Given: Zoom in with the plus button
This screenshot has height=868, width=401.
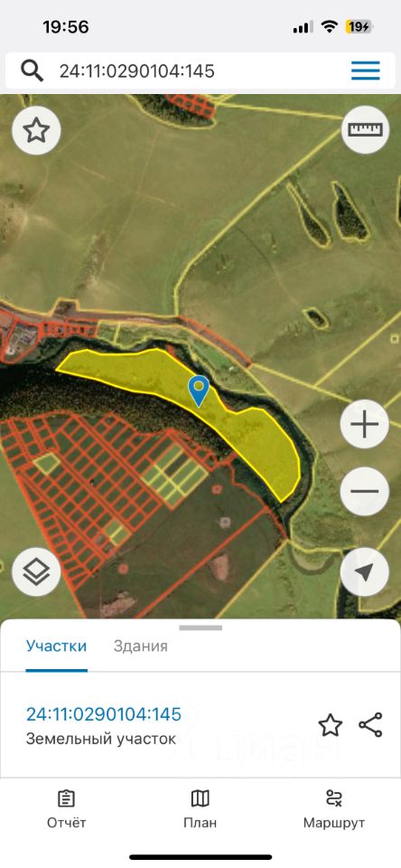Looking at the screenshot, I should point(365,425).
